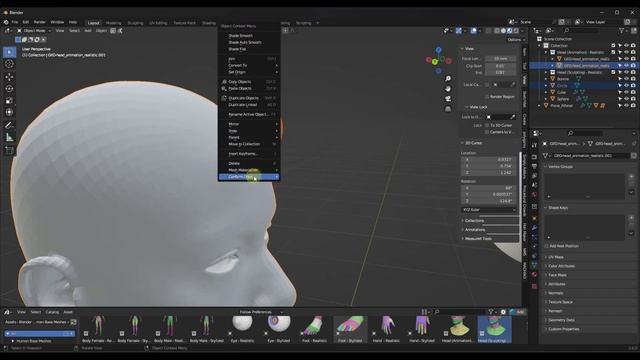Open the Tool properties tab icon
This screenshot has width=640, height=360.
(534, 146)
